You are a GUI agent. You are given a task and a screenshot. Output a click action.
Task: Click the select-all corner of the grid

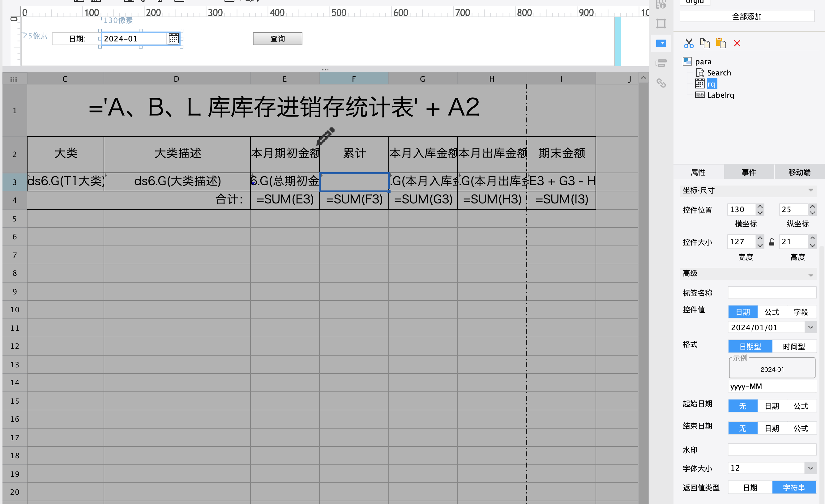[x=14, y=79]
